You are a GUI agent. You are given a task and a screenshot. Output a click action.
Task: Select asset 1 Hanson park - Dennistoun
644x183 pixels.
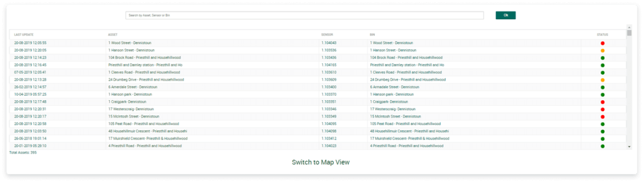(x=130, y=95)
